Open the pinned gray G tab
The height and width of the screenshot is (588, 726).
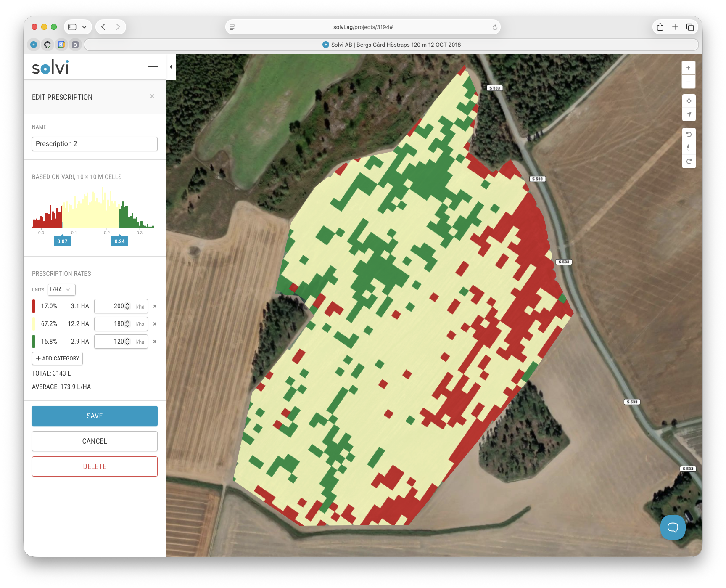pyautogui.click(x=75, y=44)
